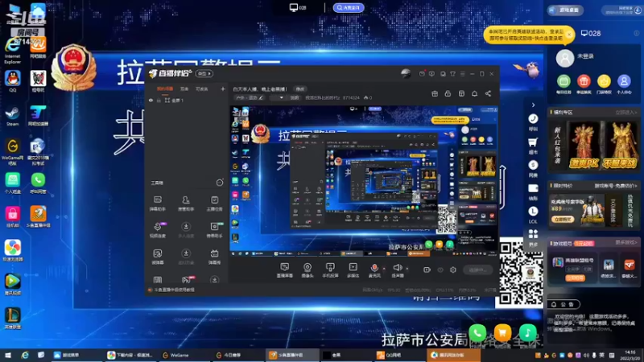The height and width of the screenshot is (362, 644).
Task: Add a new scene with the plus button
Action: 223,88
